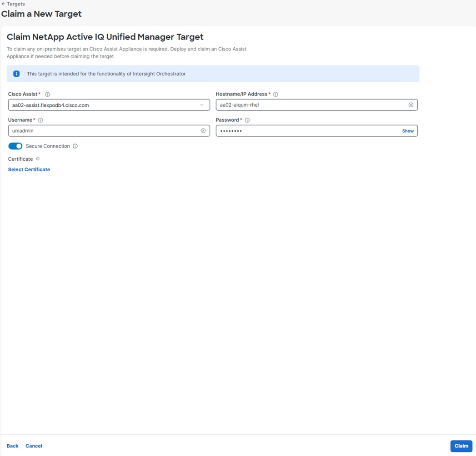Click info icon next to Certificate label
The image size is (476, 456).
[x=38, y=159]
